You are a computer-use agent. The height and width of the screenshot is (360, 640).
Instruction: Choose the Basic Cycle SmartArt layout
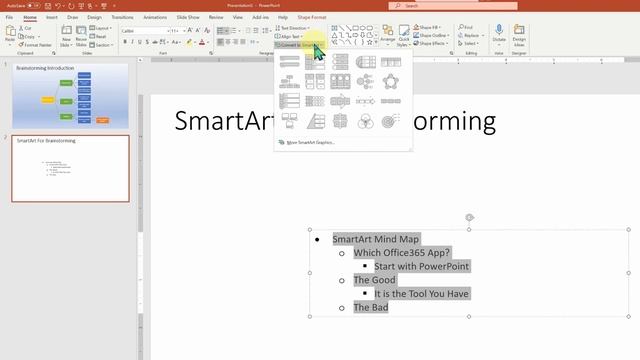coord(391,82)
